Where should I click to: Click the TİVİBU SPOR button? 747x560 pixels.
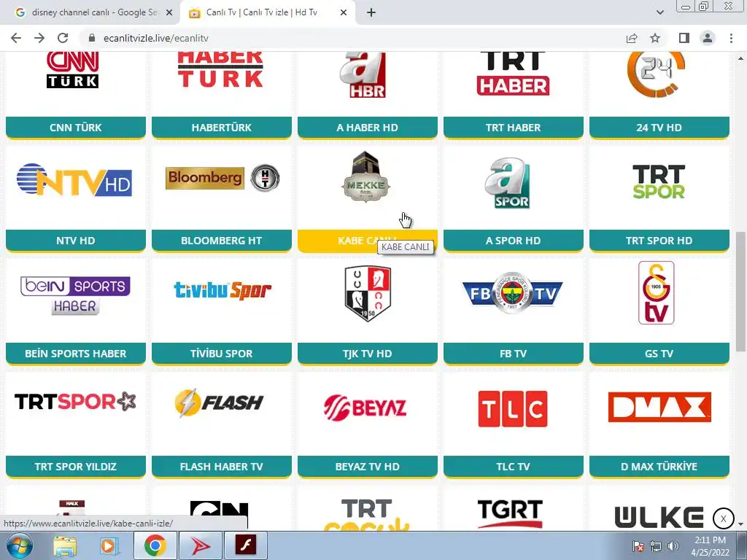click(x=222, y=354)
